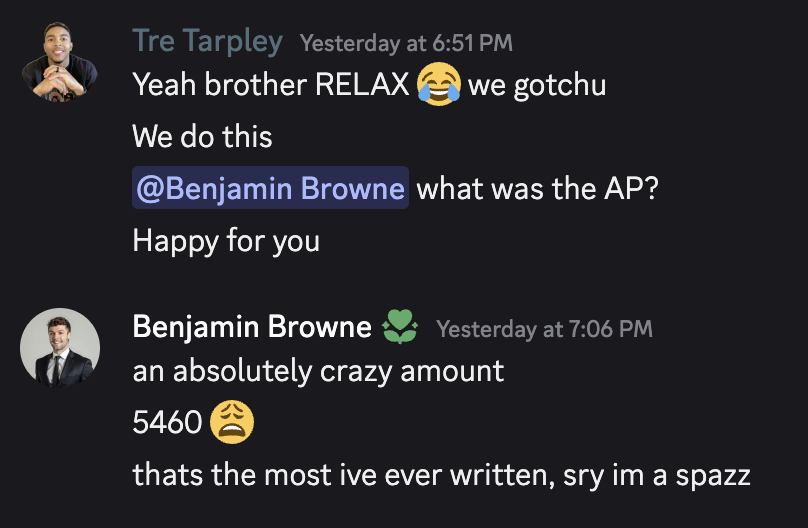Click the 5460 message text
Screen dimensions: 808x528
tap(167, 422)
